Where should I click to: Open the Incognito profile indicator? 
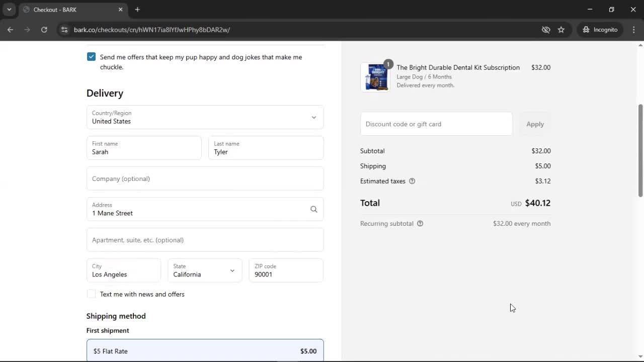point(600,30)
